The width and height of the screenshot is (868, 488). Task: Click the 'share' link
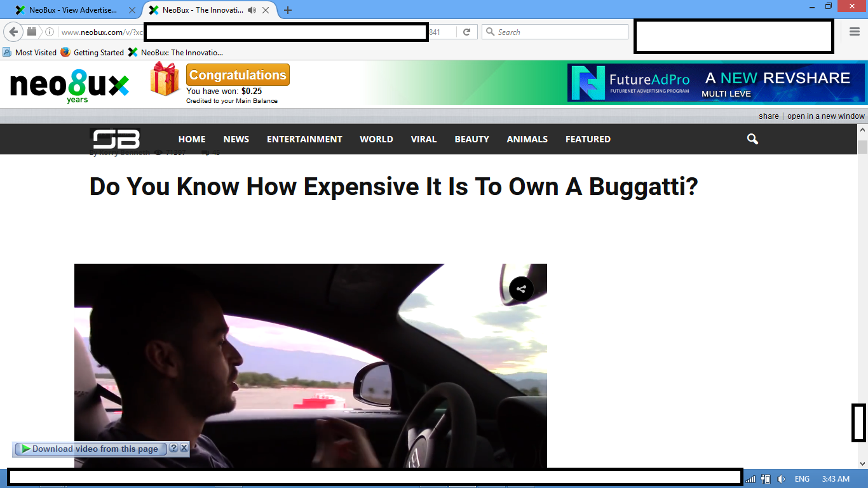(x=769, y=116)
